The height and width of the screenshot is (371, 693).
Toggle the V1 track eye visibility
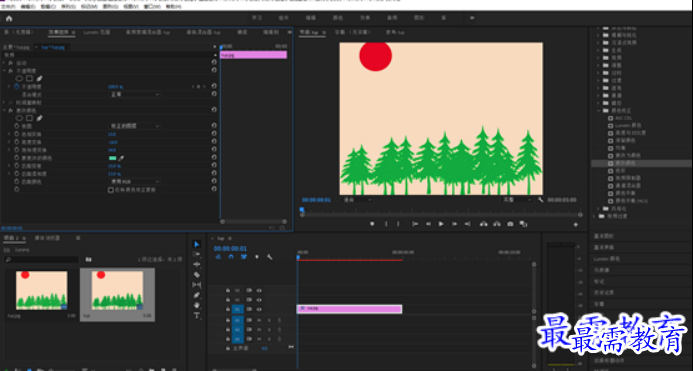(x=259, y=309)
